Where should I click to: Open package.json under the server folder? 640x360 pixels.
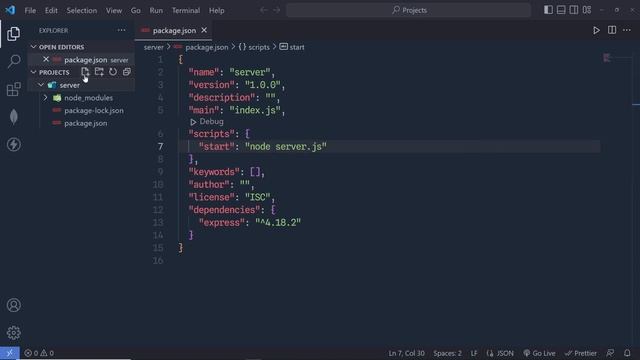click(x=86, y=123)
